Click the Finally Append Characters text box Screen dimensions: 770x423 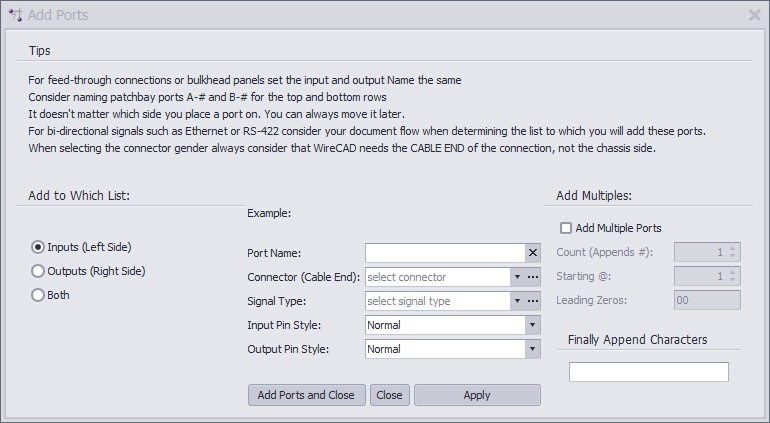click(x=649, y=372)
